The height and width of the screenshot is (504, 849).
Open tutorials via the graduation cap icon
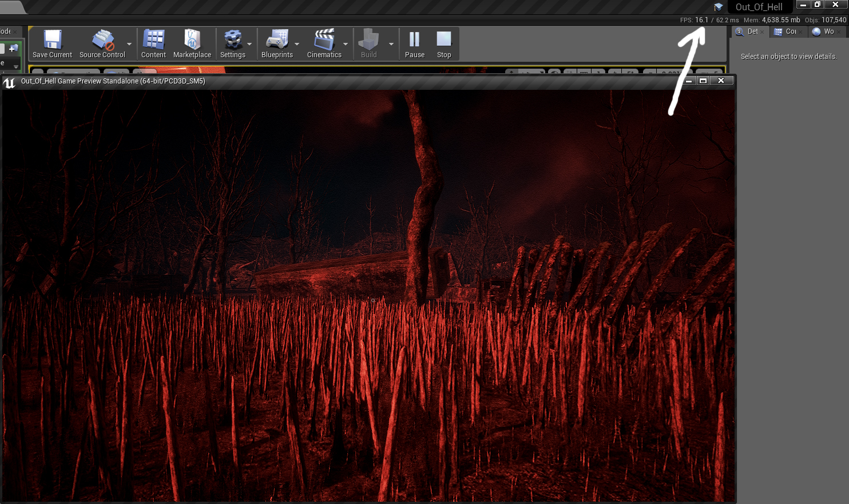[x=718, y=7]
